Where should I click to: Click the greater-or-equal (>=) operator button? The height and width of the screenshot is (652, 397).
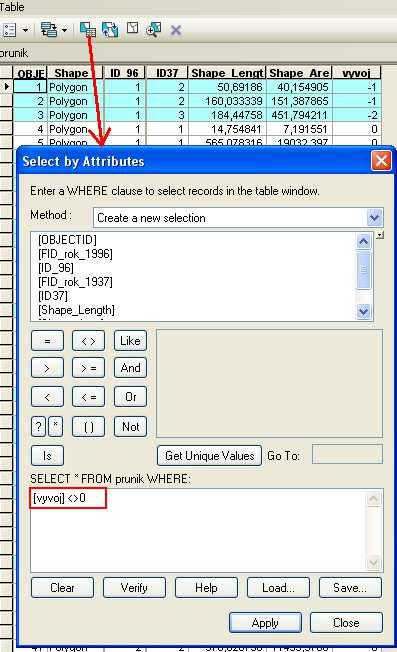coord(88,368)
